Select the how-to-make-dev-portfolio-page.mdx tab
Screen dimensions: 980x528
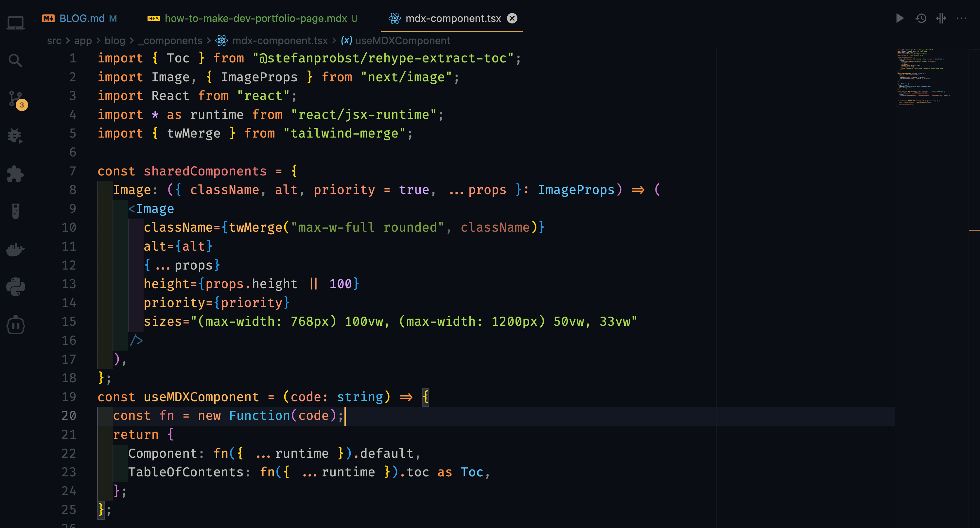pos(254,18)
